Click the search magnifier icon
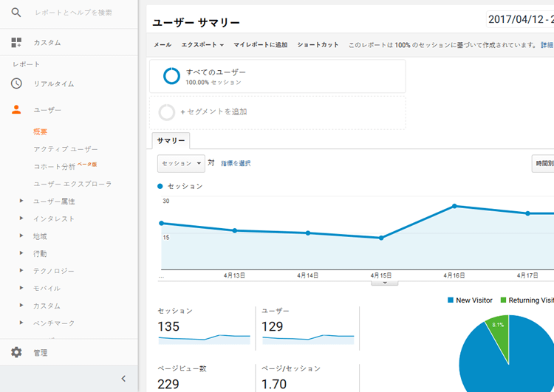This screenshot has width=554, height=392. [16, 13]
